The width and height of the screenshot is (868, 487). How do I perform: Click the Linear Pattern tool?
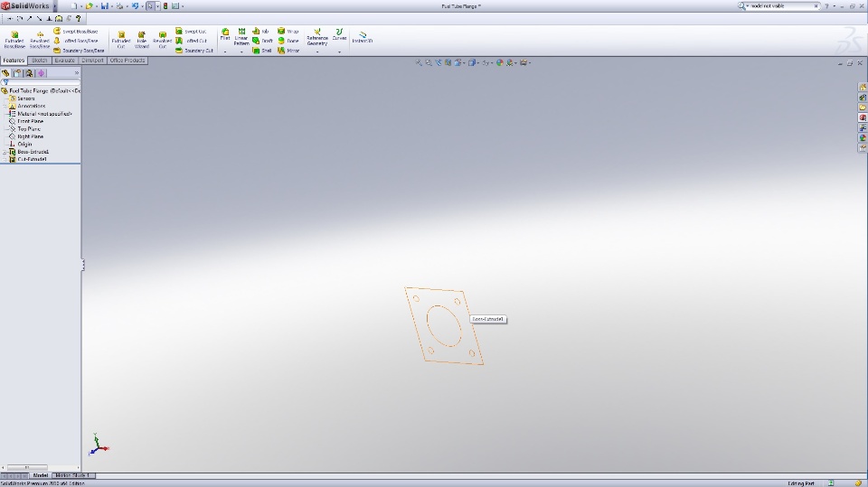(241, 36)
